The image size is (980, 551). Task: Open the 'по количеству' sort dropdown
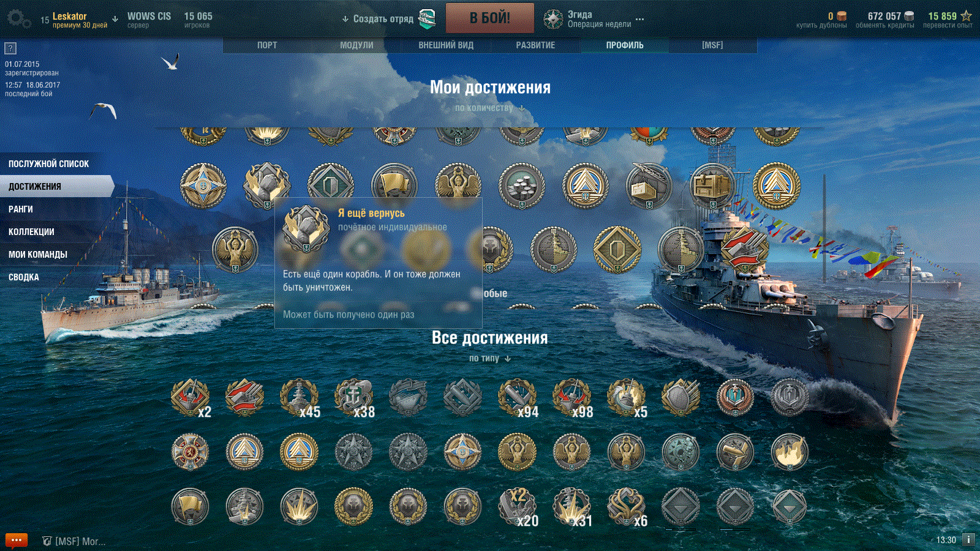[x=490, y=108]
